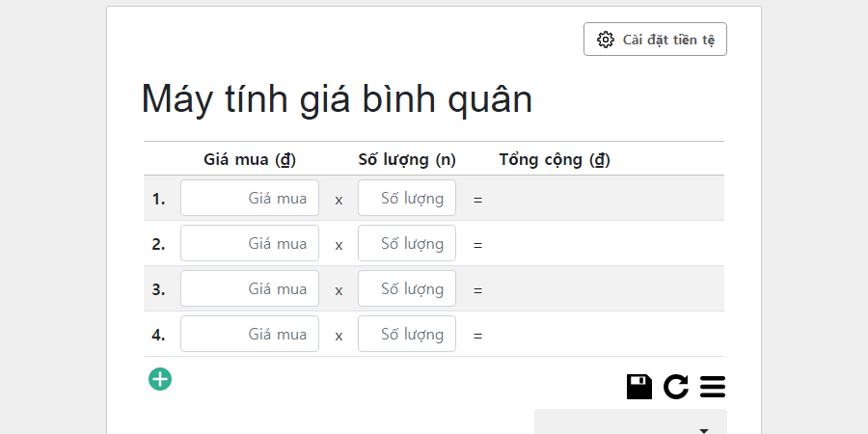Add a new row with the green plus icon
This screenshot has width=868, height=434.
click(x=160, y=379)
